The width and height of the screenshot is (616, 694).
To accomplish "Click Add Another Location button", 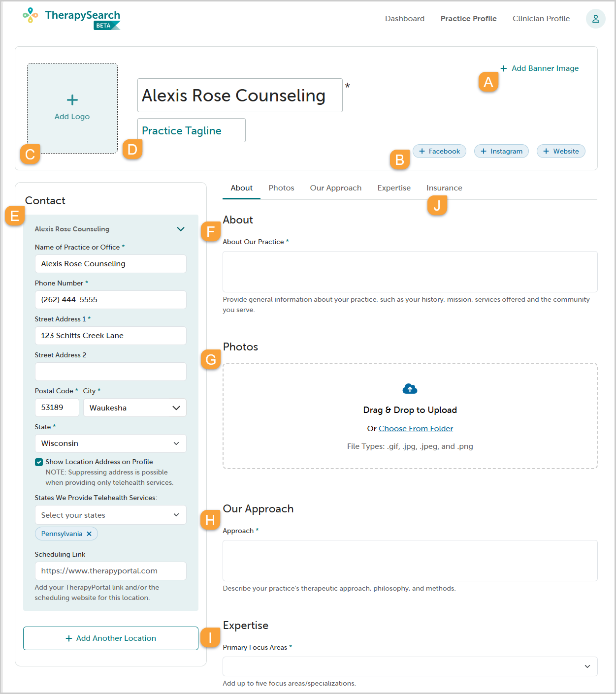I will click(x=111, y=638).
